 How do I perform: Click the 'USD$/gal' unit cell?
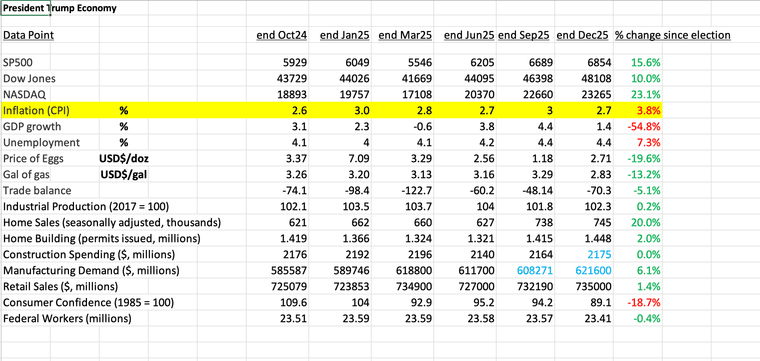pos(124,174)
